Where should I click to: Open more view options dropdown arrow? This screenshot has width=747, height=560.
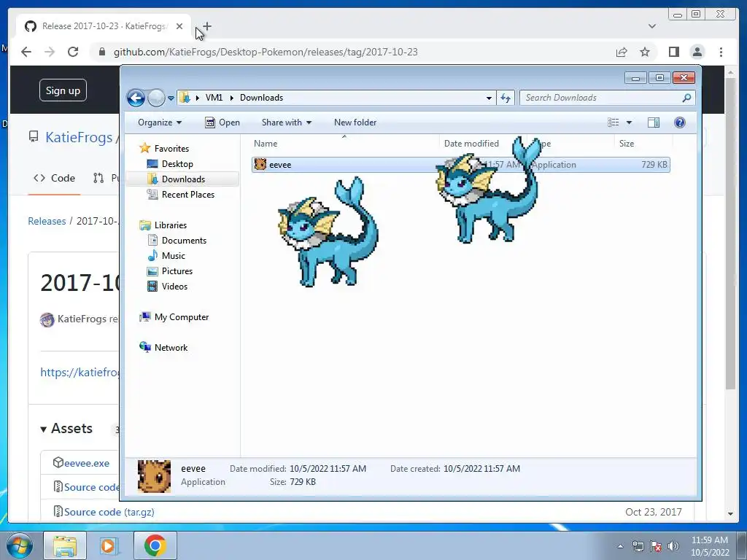point(629,122)
